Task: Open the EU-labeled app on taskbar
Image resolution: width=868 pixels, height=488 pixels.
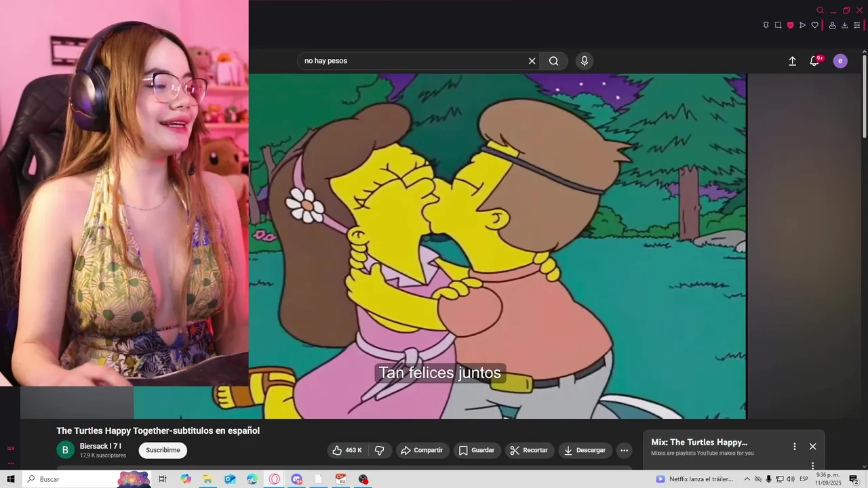Action: (x=341, y=479)
